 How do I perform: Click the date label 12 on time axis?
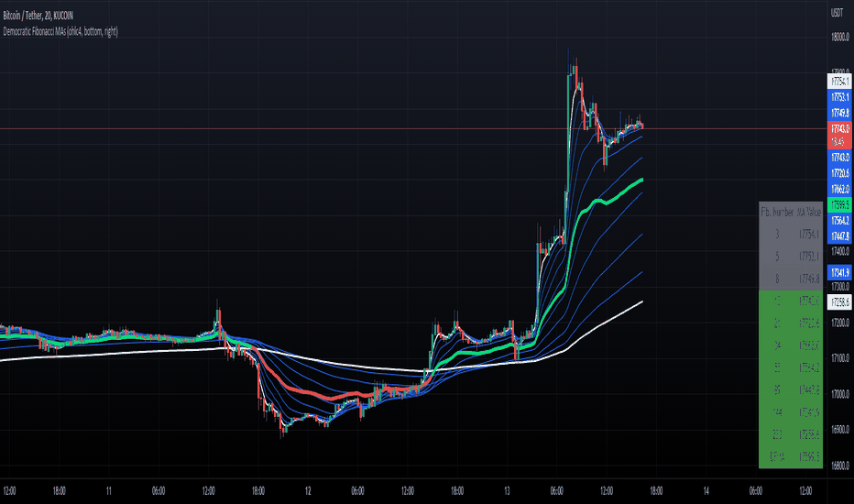[308, 491]
